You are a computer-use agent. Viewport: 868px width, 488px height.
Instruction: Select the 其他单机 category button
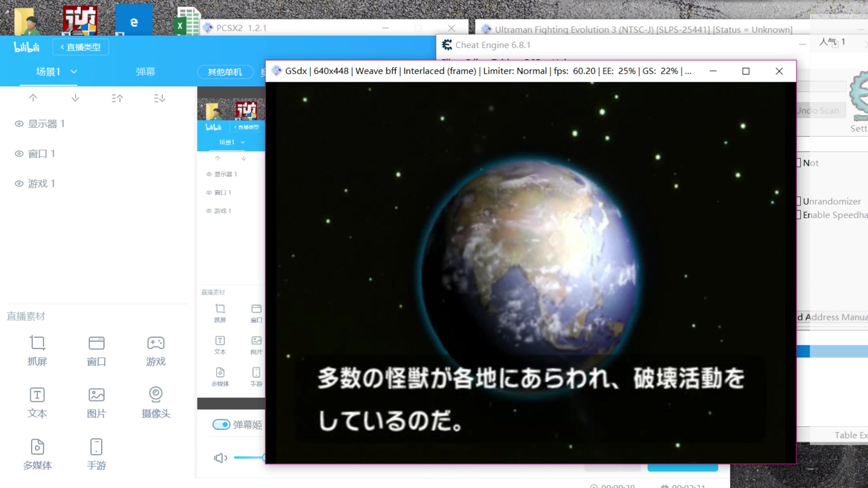point(225,72)
